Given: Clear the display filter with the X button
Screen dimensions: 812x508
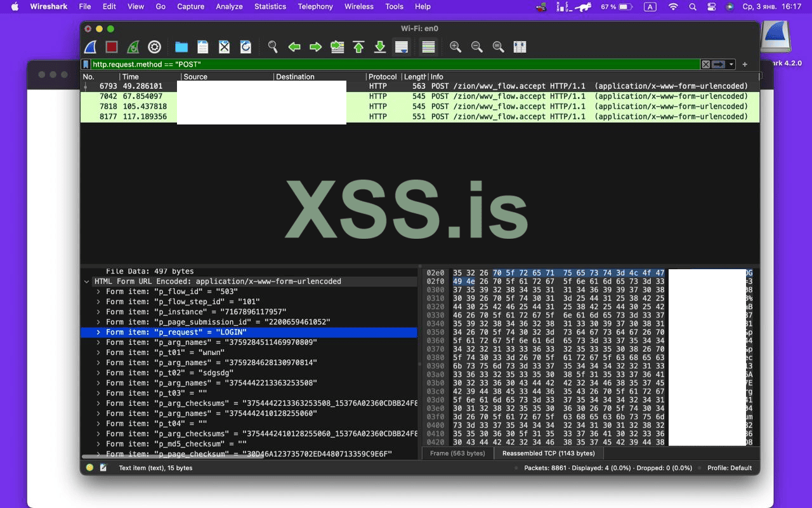Looking at the screenshot, I should pyautogui.click(x=706, y=64).
